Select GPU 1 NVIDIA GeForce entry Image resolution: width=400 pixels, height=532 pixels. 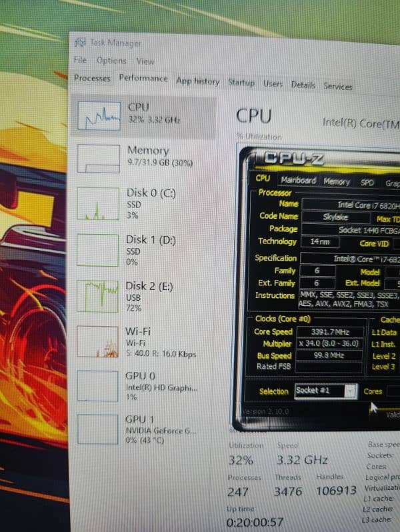pyautogui.click(x=97, y=430)
